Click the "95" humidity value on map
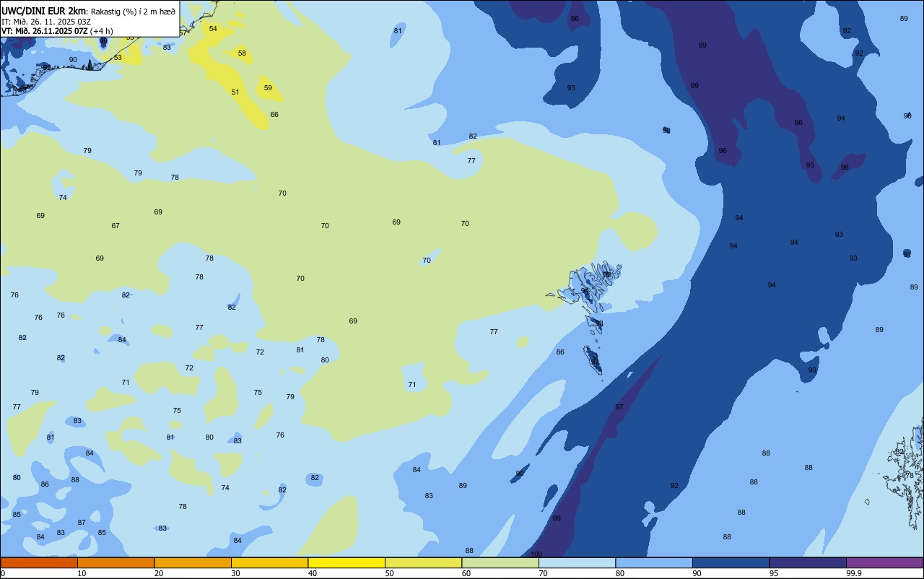924x579 pixels. tap(810, 165)
